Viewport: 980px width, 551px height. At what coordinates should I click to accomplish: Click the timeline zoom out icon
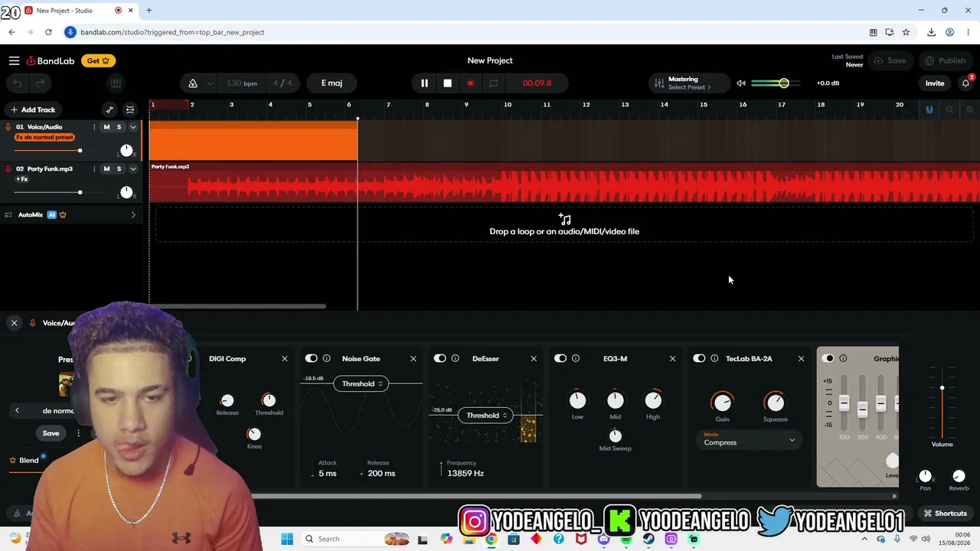[x=949, y=109]
